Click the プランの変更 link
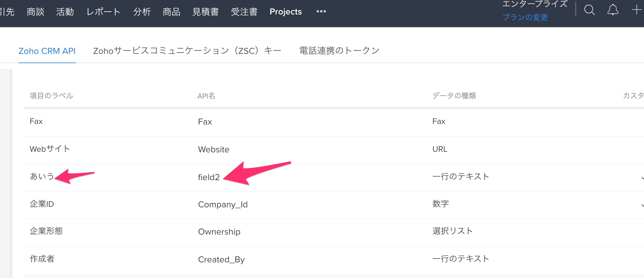This screenshot has height=278, width=644. coord(525,17)
